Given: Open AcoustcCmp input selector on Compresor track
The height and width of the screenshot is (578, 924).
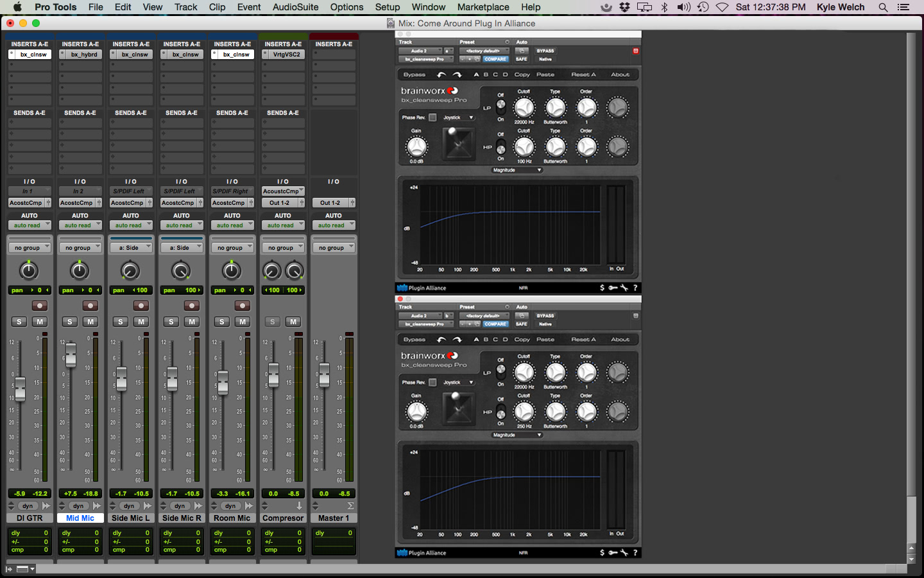Looking at the screenshot, I should pyautogui.click(x=283, y=191).
